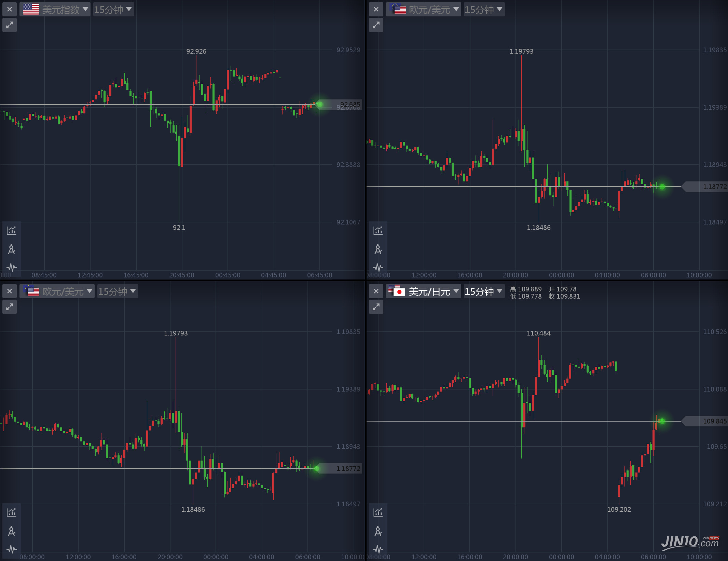Open the 美元指数 symbol dropdown
The height and width of the screenshot is (561, 728).
[55, 9]
